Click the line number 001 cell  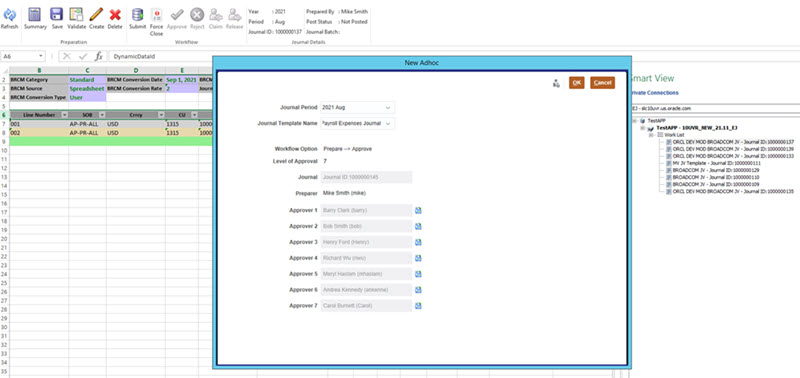tap(39, 124)
